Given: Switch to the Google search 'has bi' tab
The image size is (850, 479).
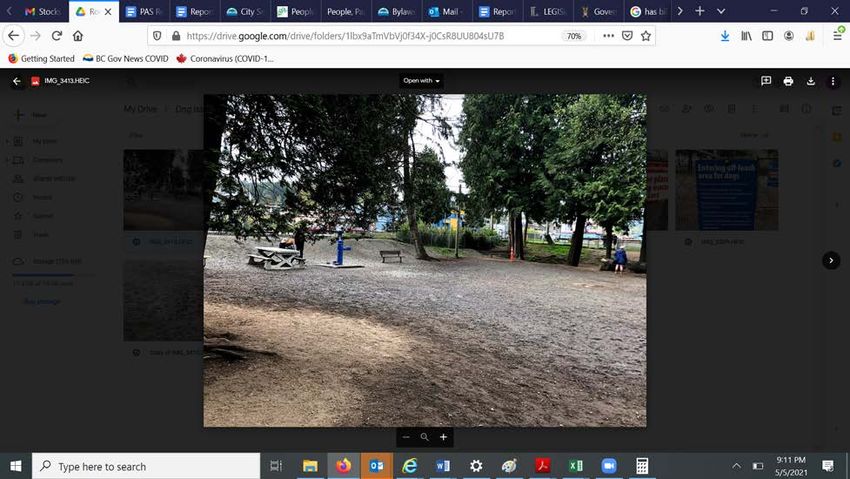Looking at the screenshot, I should pos(648,11).
